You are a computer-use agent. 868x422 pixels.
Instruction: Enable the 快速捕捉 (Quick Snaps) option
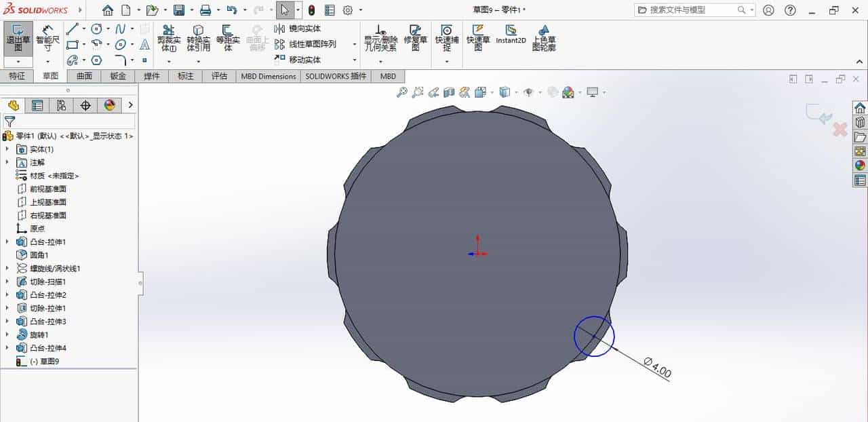point(446,37)
